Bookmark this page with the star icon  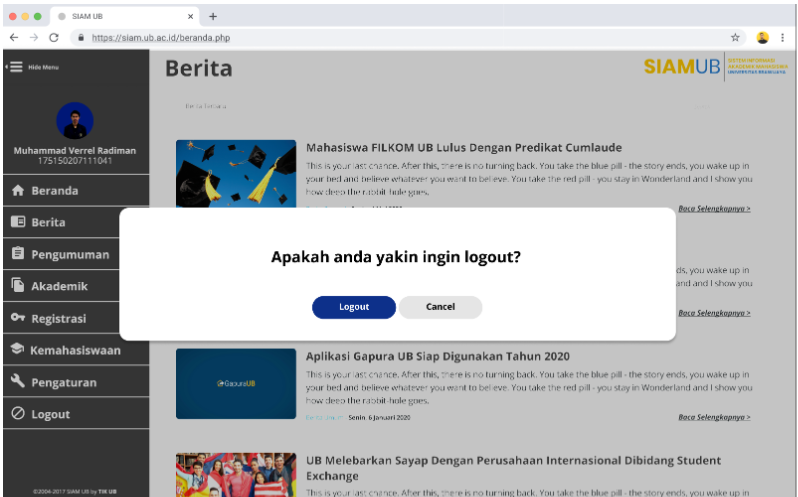click(735, 37)
